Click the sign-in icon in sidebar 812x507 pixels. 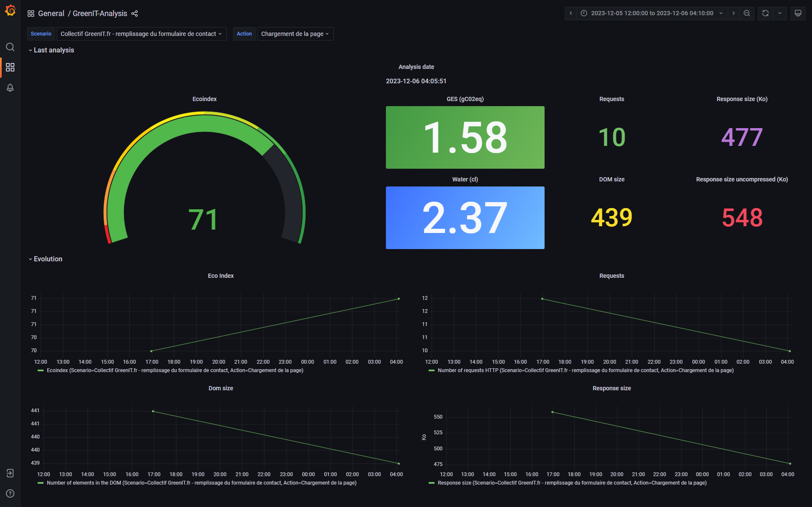tap(10, 473)
